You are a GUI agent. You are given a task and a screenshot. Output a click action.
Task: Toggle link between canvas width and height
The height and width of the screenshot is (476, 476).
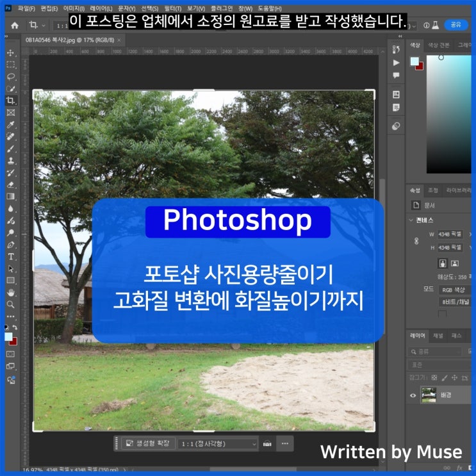click(x=416, y=241)
